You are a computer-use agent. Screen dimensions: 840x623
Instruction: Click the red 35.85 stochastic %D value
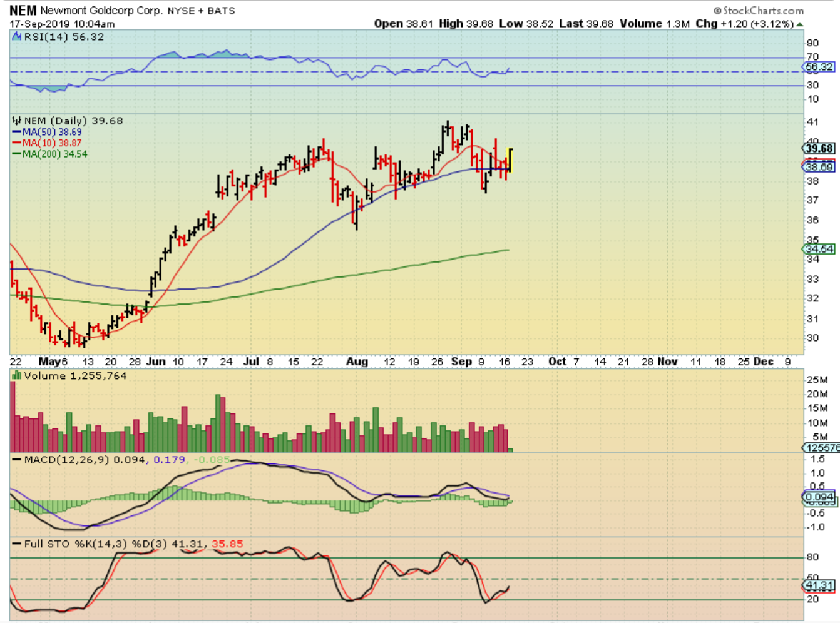[227, 544]
